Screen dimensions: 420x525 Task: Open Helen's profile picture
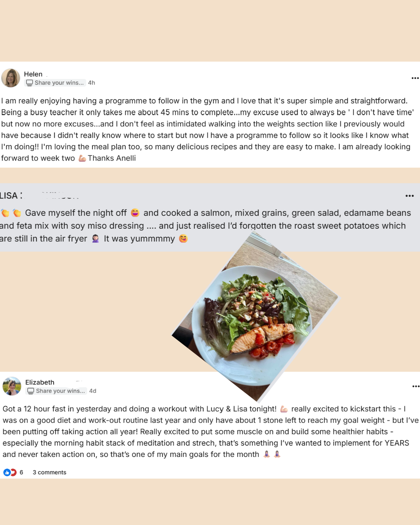pos(11,78)
